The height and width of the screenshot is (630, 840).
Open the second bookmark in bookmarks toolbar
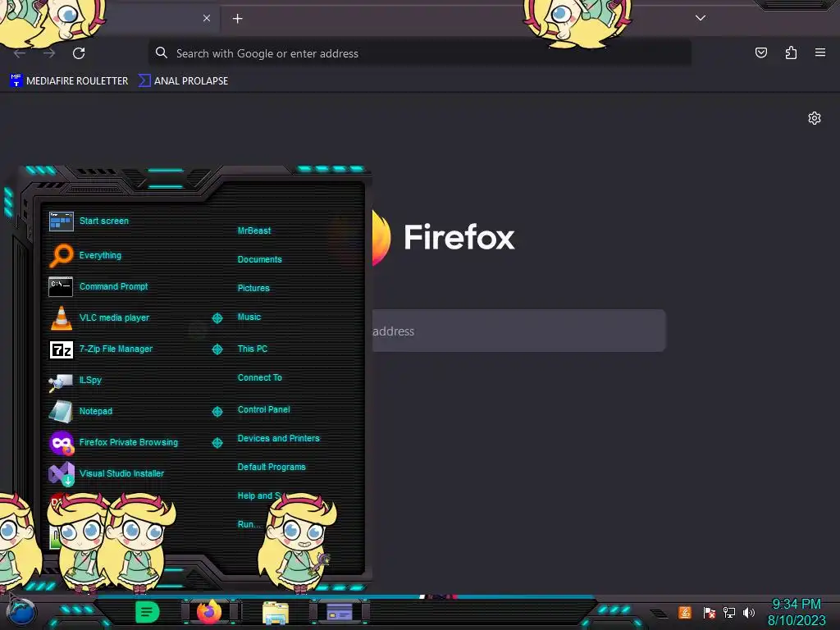pos(183,81)
